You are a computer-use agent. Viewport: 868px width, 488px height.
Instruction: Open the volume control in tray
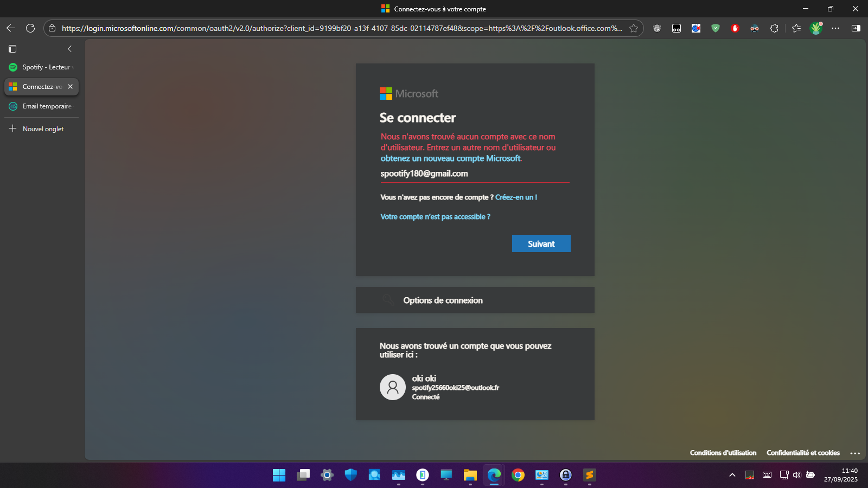click(797, 475)
